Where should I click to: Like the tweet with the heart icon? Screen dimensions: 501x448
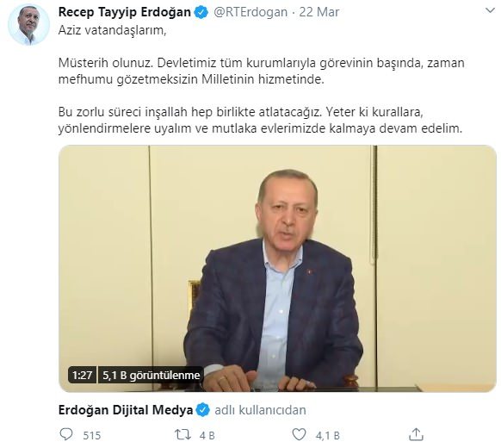[299, 434]
